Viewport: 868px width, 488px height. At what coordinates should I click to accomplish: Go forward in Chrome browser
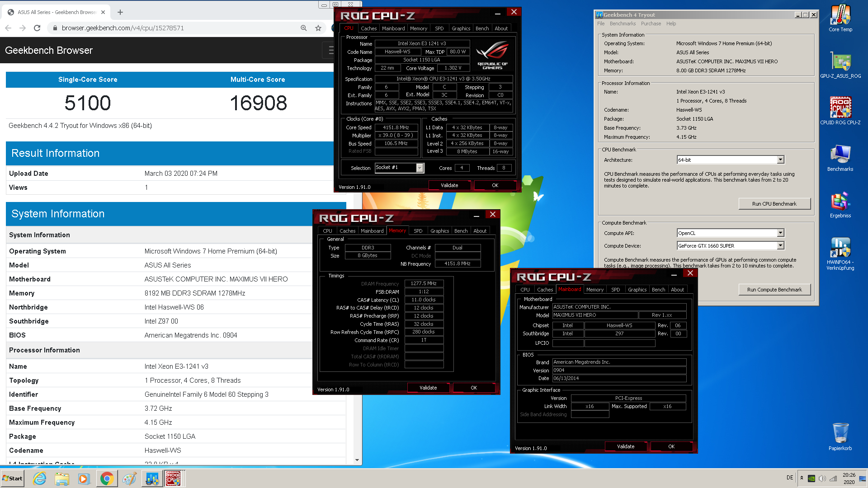[23, 28]
